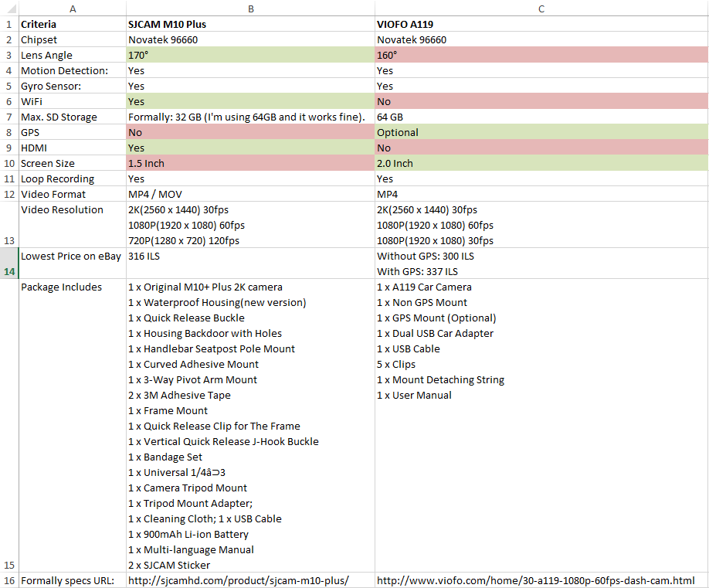709x588 pixels.
Task: Select the red "1.5 Inch" screen size cell
Action: (250, 163)
